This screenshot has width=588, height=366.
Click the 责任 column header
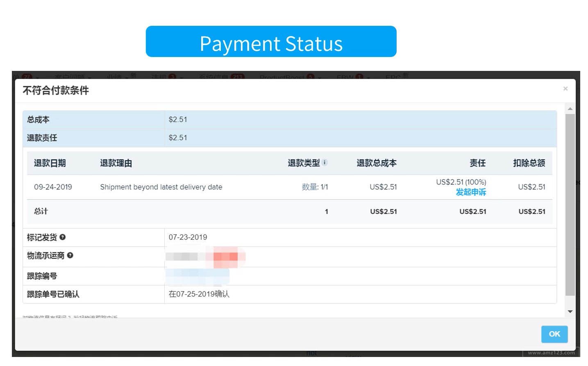pyautogui.click(x=478, y=163)
